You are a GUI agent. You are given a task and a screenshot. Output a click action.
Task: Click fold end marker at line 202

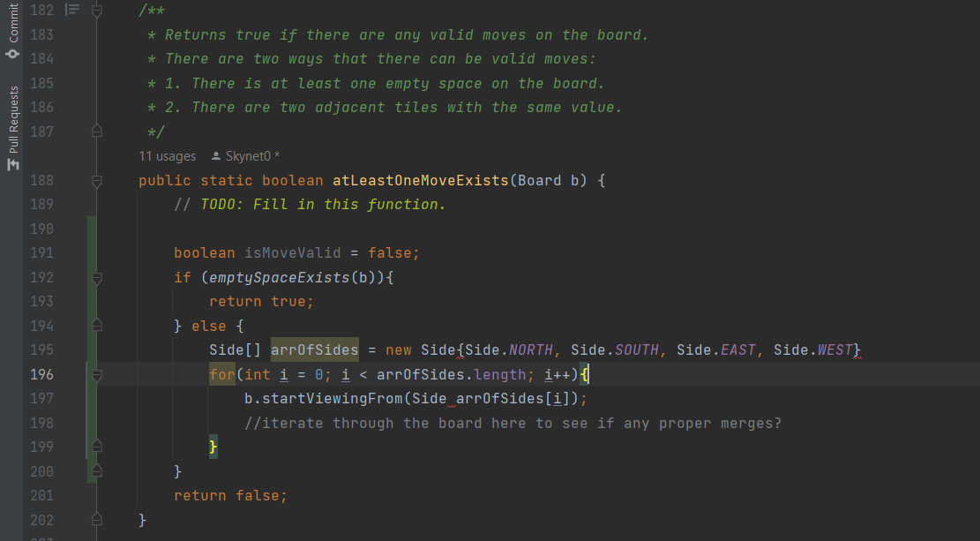pos(97,520)
